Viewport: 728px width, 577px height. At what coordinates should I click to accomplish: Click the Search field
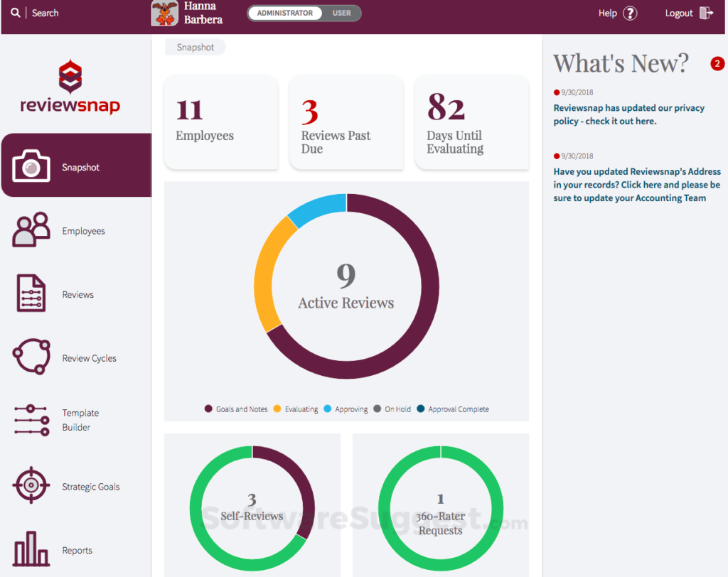pyautogui.click(x=45, y=13)
